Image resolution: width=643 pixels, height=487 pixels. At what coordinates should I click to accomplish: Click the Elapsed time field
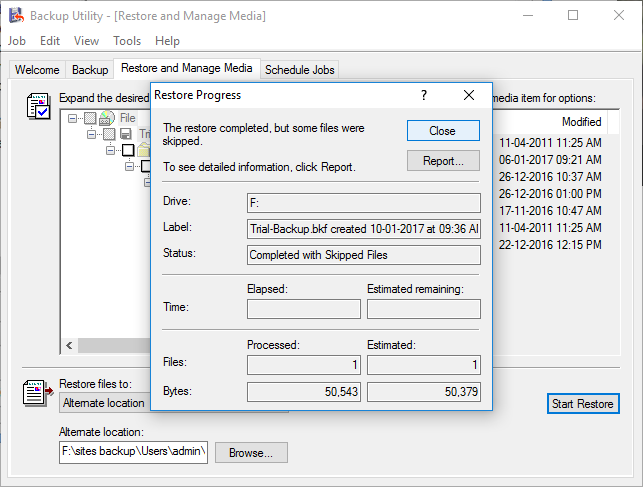[x=304, y=309]
